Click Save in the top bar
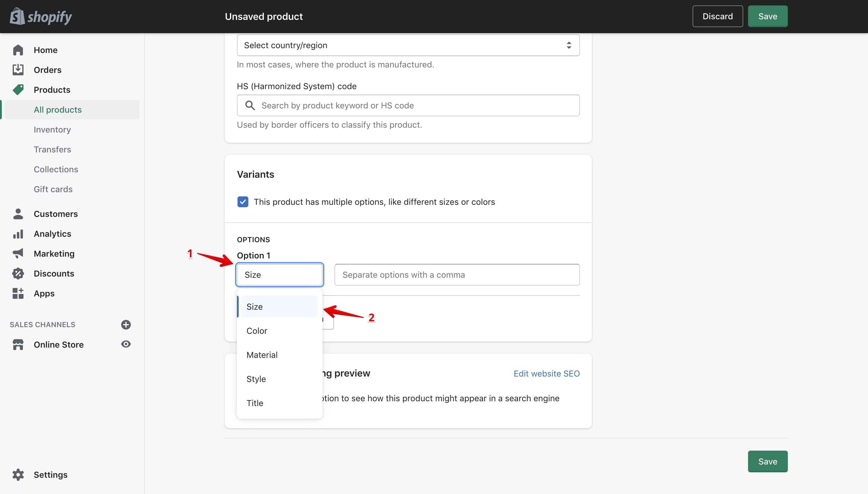The width and height of the screenshot is (868, 494). (x=768, y=16)
